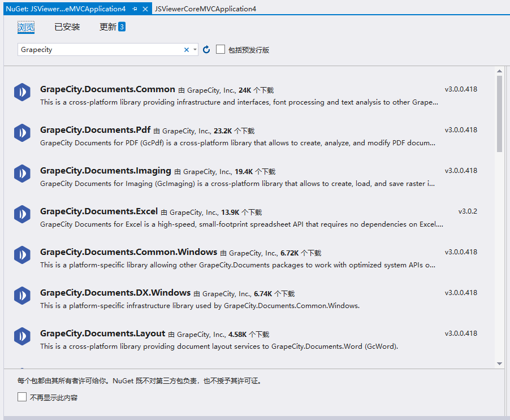
Task: Select the GrapeCity.Documents.Imaging package title
Action: (106, 171)
